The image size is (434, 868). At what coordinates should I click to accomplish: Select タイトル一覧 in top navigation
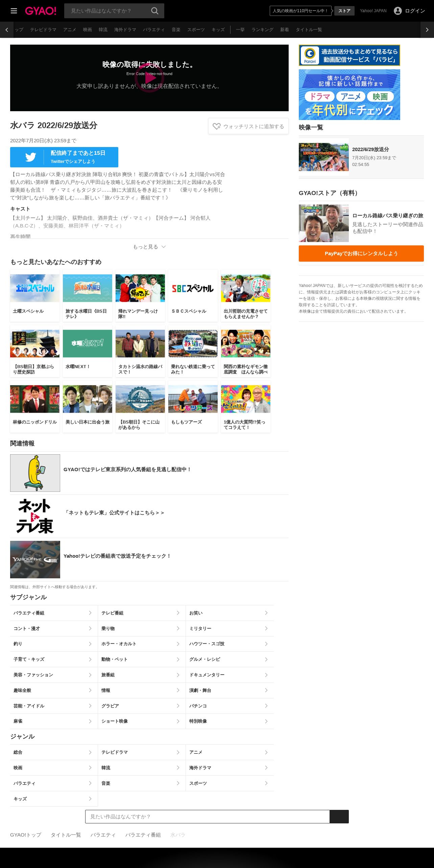309,30
